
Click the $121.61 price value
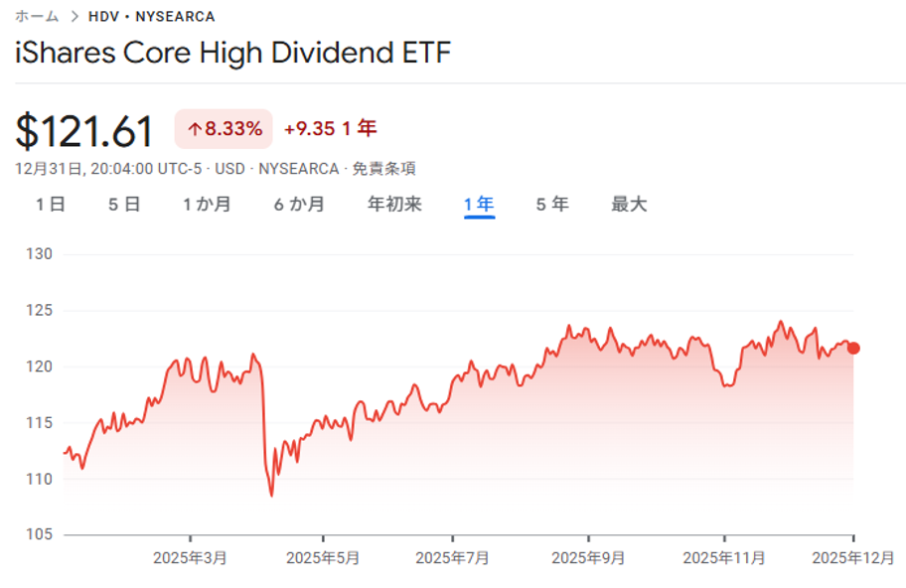click(x=85, y=131)
